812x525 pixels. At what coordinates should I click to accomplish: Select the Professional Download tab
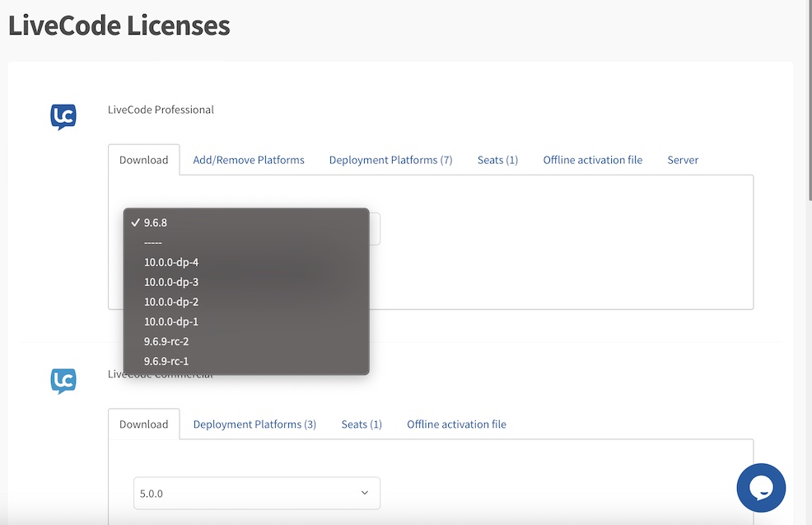point(143,160)
